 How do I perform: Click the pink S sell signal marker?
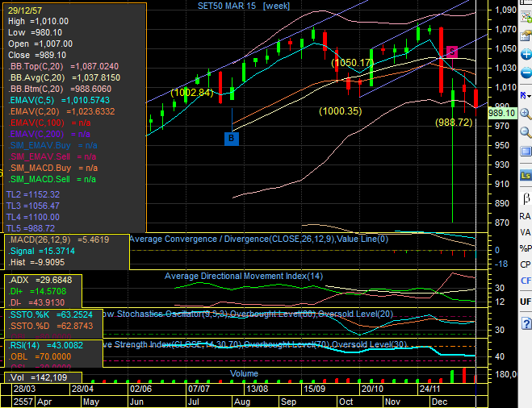click(x=452, y=52)
